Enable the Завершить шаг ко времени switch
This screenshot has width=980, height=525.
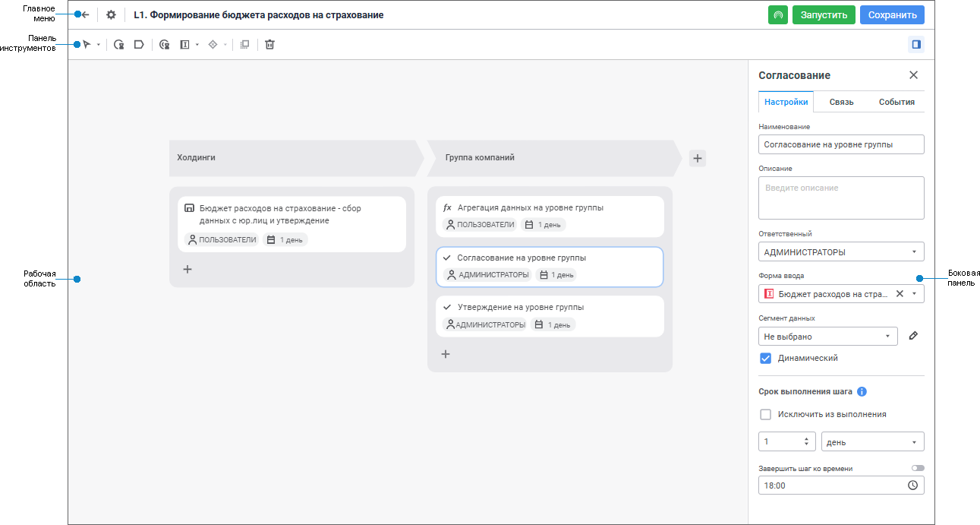pos(918,468)
